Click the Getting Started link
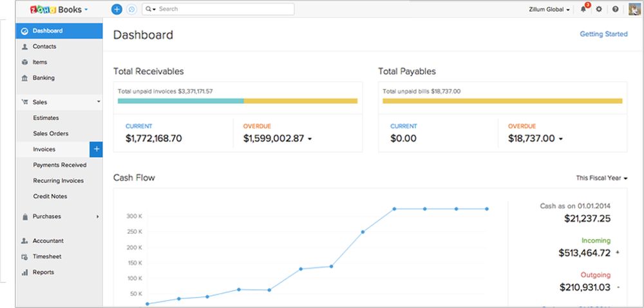 coord(603,34)
